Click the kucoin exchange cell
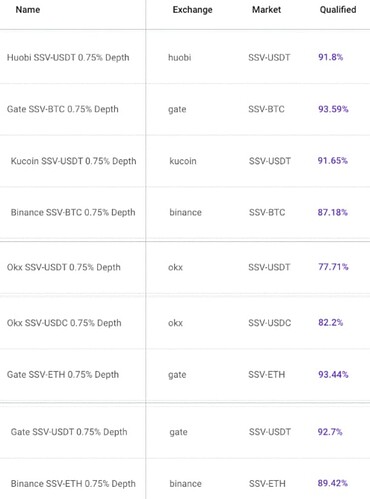The image size is (370, 499). pos(183,161)
